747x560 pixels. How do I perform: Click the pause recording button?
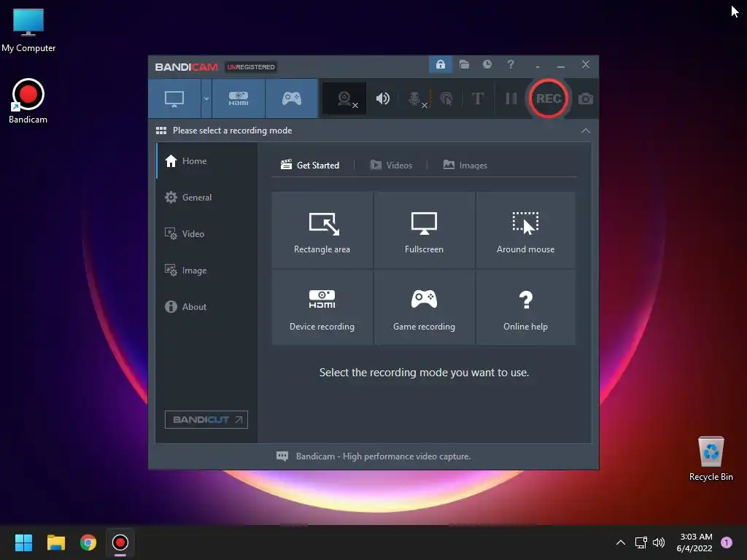coord(511,98)
